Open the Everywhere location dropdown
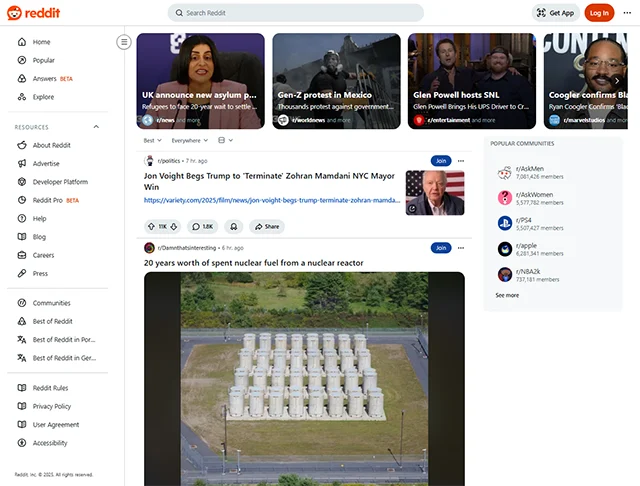 coord(190,140)
